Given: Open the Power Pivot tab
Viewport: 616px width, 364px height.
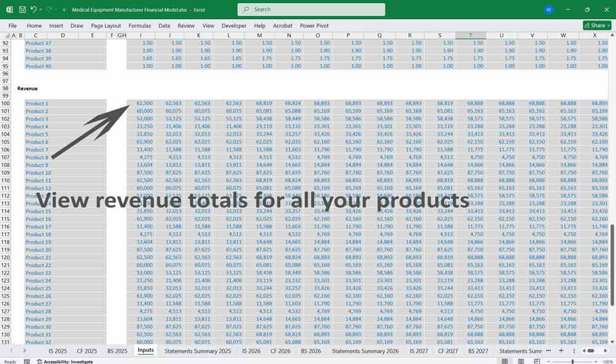Looking at the screenshot, I should [314, 26].
